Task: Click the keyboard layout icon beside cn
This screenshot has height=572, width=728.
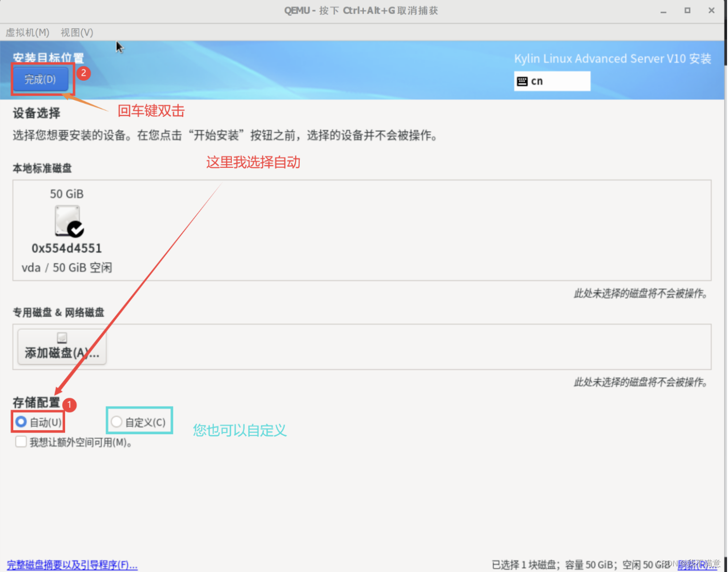Action: [x=522, y=81]
